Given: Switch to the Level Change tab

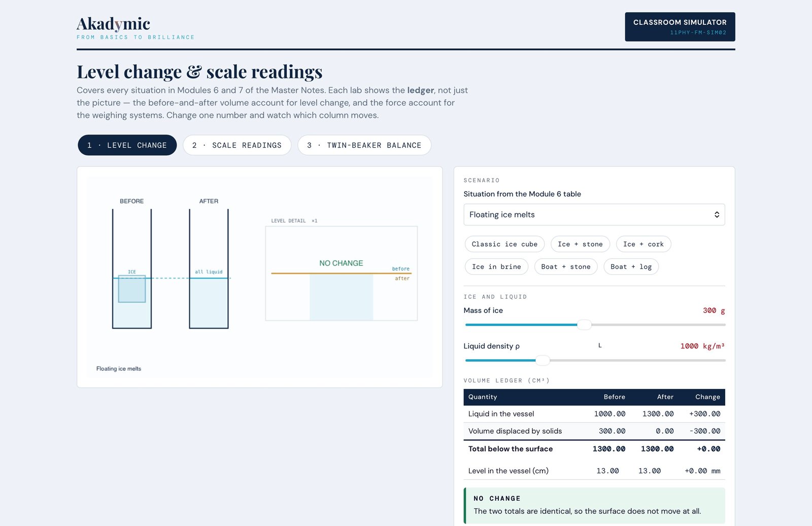Looking at the screenshot, I should click(127, 145).
